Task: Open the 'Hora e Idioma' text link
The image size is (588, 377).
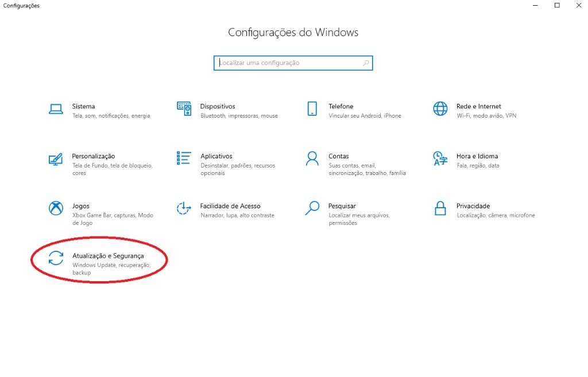Action: pyautogui.click(x=477, y=156)
